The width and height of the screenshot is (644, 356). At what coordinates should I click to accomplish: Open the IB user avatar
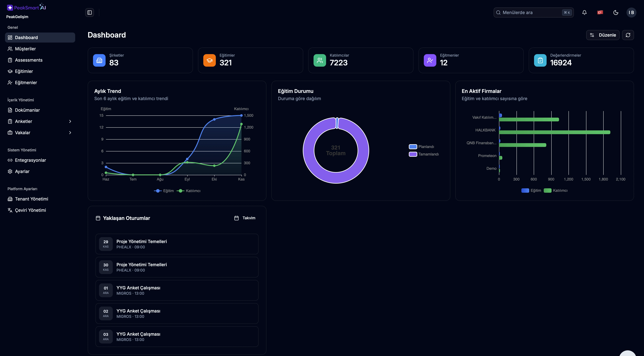631,13
